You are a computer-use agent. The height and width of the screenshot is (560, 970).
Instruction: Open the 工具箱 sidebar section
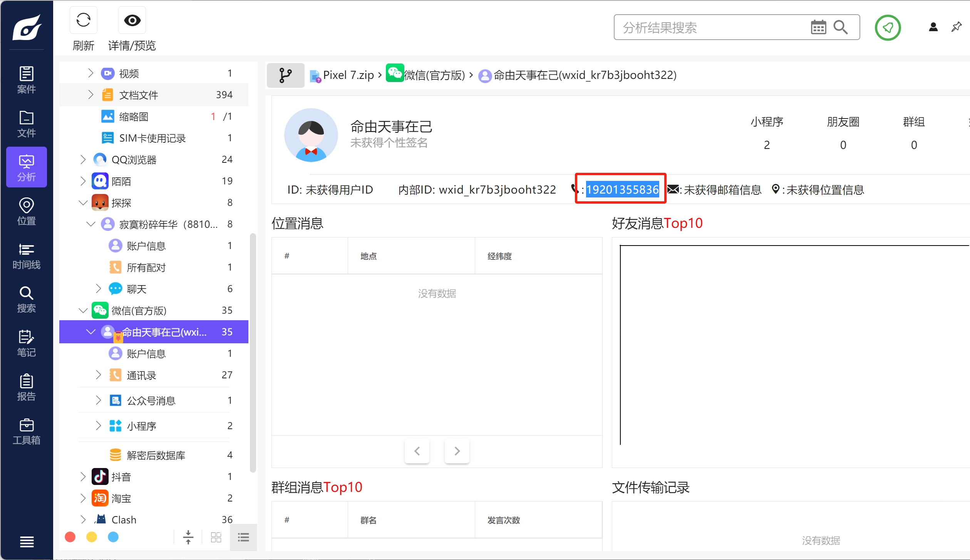(26, 431)
